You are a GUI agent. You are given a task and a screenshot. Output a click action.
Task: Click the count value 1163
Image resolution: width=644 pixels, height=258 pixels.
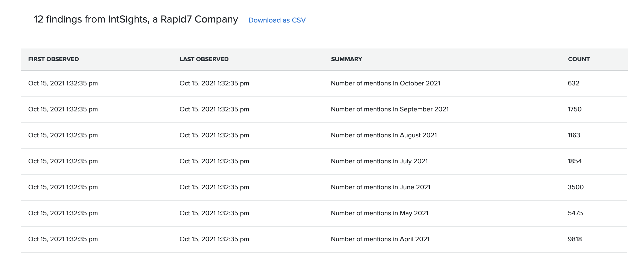[x=574, y=135]
